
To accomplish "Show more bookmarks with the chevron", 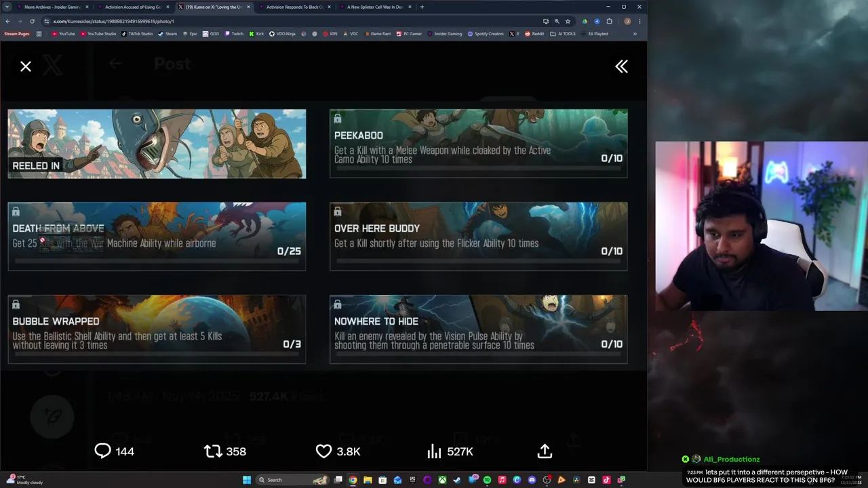I will pyautogui.click(x=635, y=33).
